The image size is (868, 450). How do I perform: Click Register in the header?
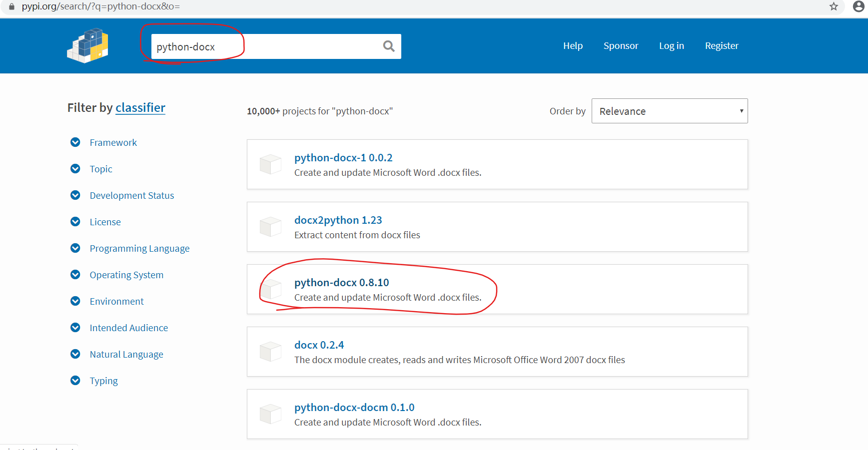722,45
